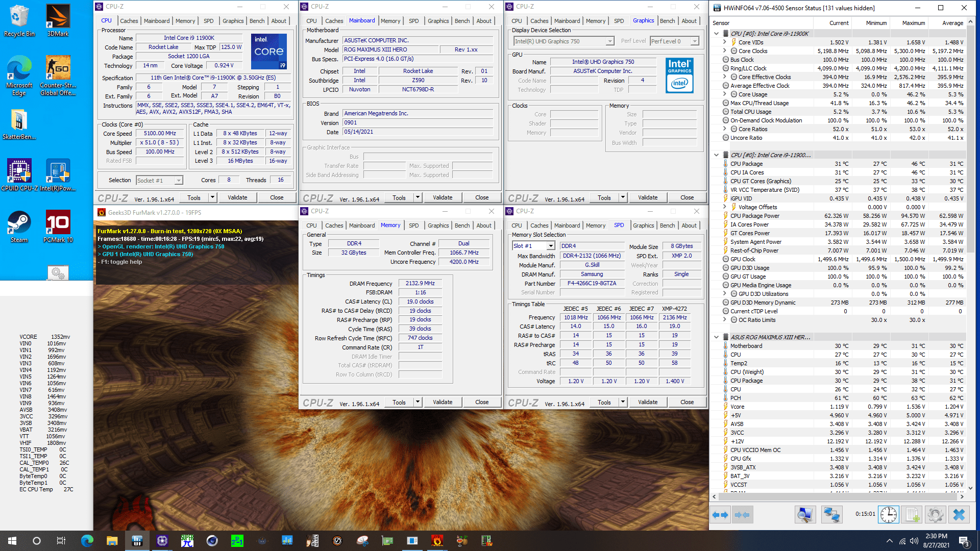Image resolution: width=980 pixels, height=551 pixels.
Task: Click Super PI icon in the taskbar
Action: click(x=187, y=541)
